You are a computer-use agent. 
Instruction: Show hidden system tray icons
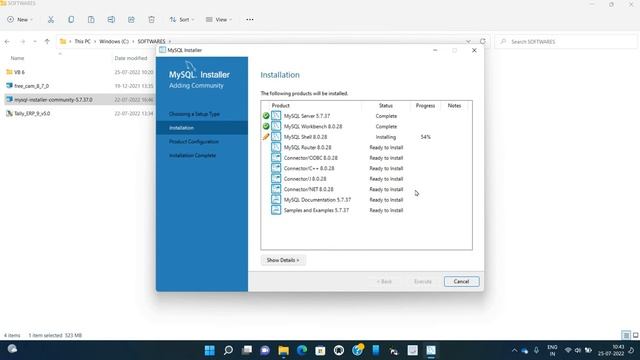pos(514,350)
